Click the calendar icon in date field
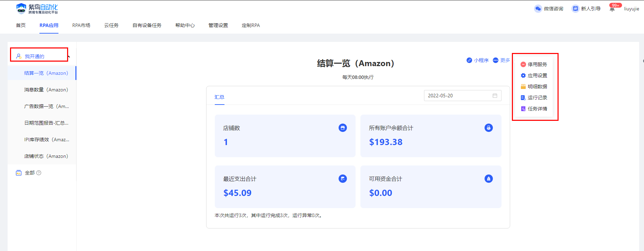 tap(495, 96)
